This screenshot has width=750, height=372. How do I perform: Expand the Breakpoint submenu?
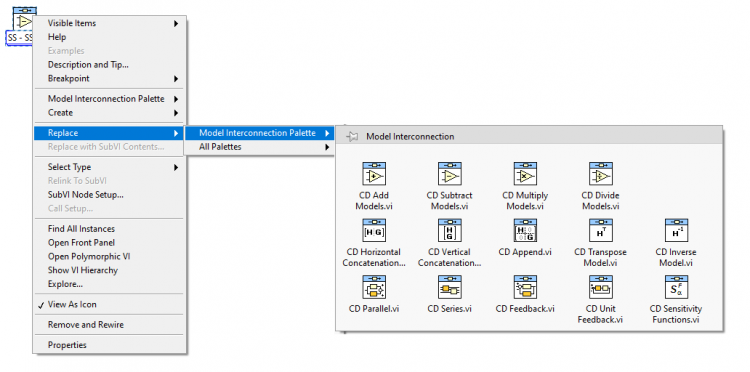click(x=110, y=78)
